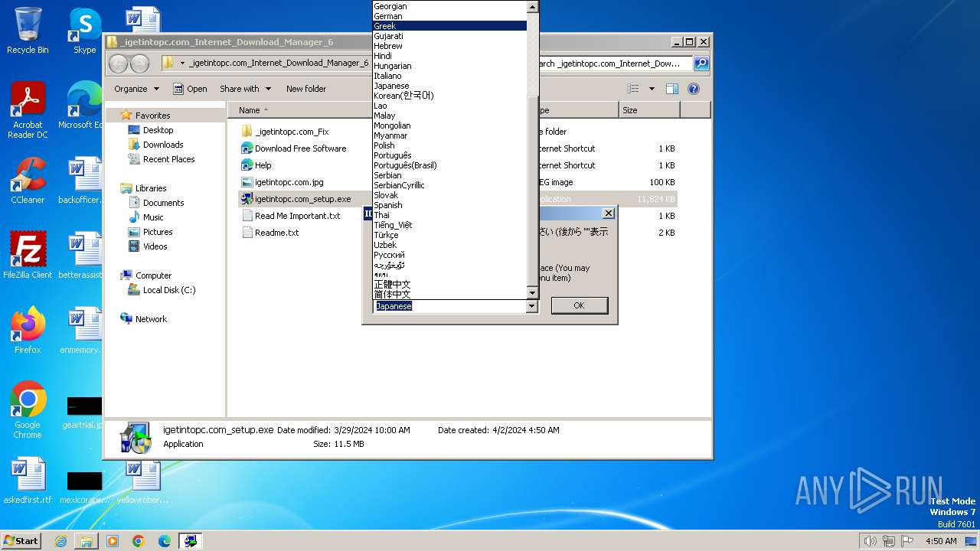
Task: Choose Italiano language entry
Action: [449, 76]
